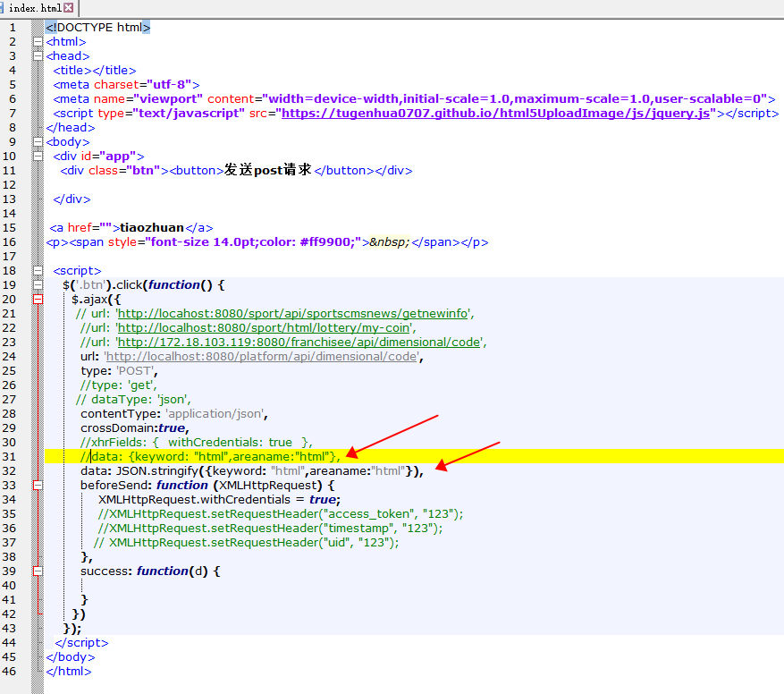The image size is (784, 694).
Task: Collapse the div id app fold on line 10
Action: [38, 157]
